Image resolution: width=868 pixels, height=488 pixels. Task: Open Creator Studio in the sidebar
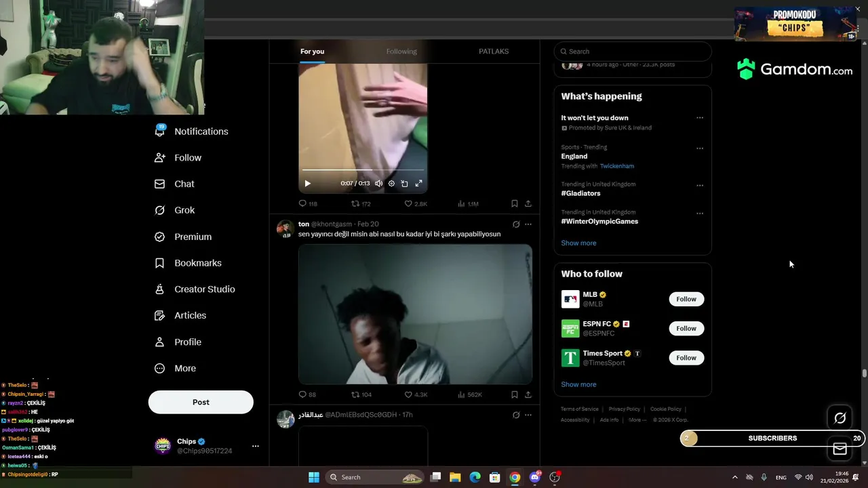click(x=195, y=289)
